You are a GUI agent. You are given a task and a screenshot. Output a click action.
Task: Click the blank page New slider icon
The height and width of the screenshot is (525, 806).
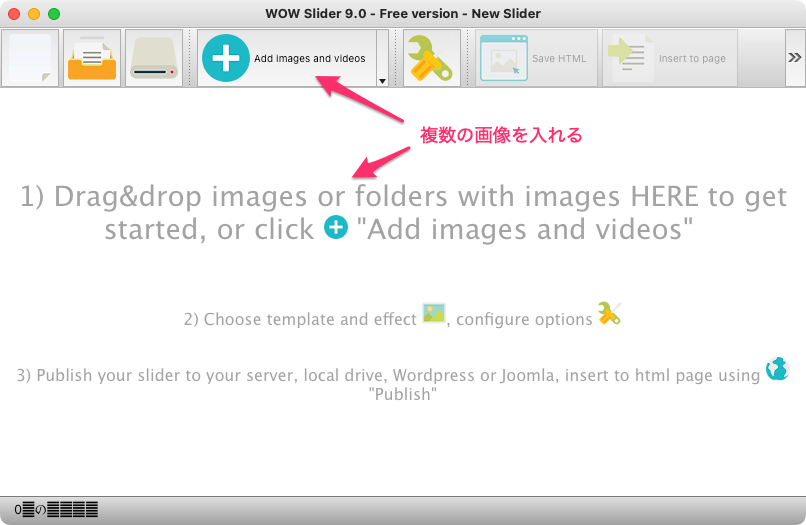[x=31, y=58]
